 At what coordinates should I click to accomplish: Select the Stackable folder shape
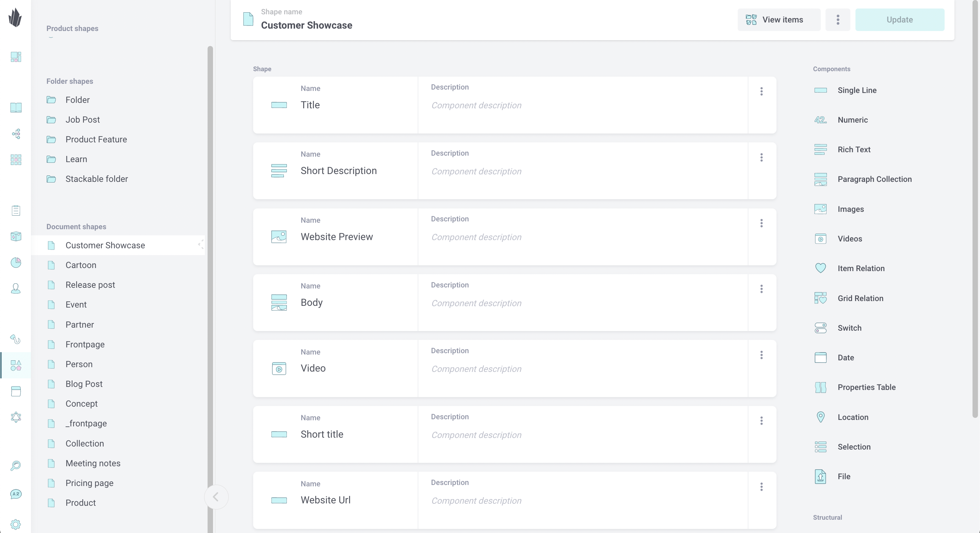coord(118,179)
